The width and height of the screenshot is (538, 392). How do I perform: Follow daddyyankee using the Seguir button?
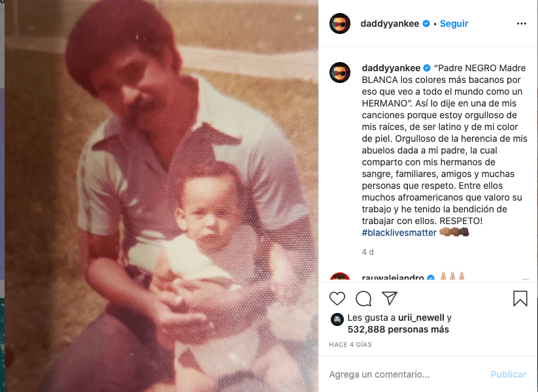454,24
